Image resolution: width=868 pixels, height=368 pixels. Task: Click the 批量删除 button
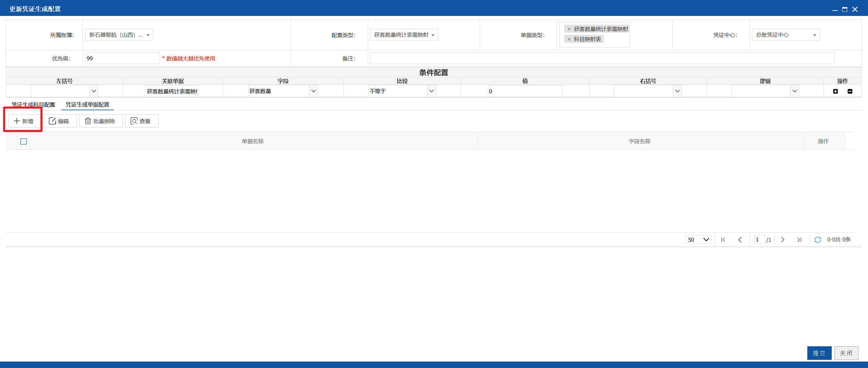[101, 121]
